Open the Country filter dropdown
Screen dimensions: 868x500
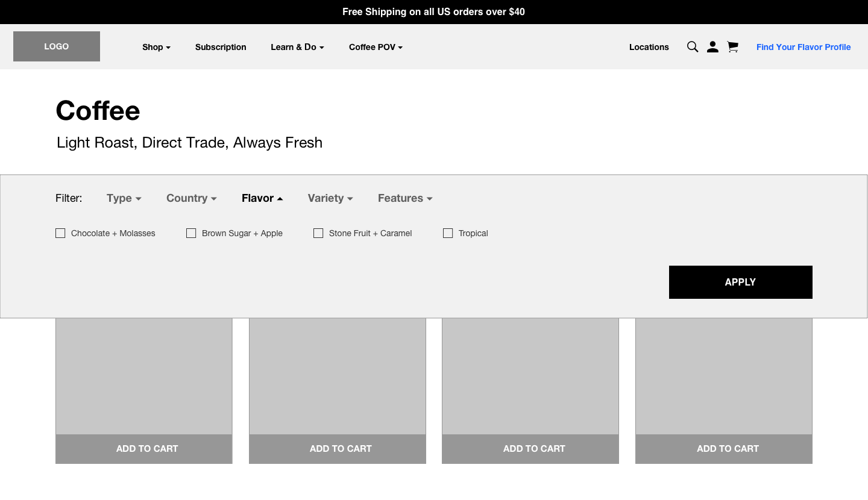pyautogui.click(x=191, y=198)
